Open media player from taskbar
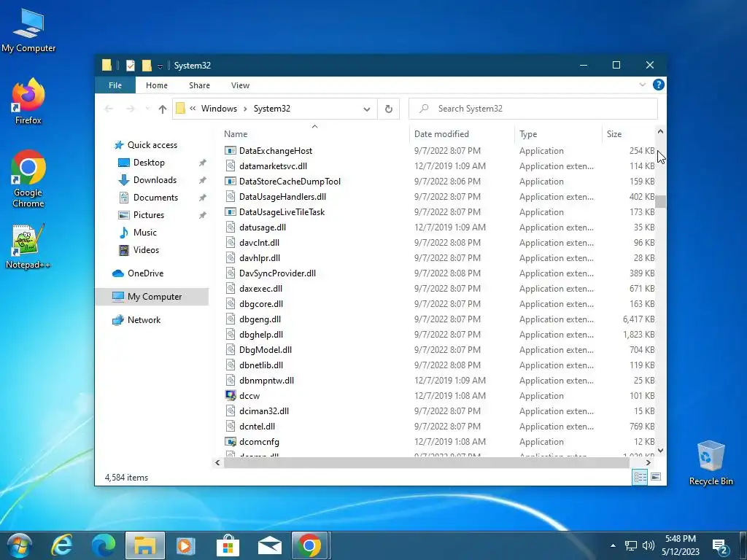Viewport: 747px width, 560px height. pos(185,545)
